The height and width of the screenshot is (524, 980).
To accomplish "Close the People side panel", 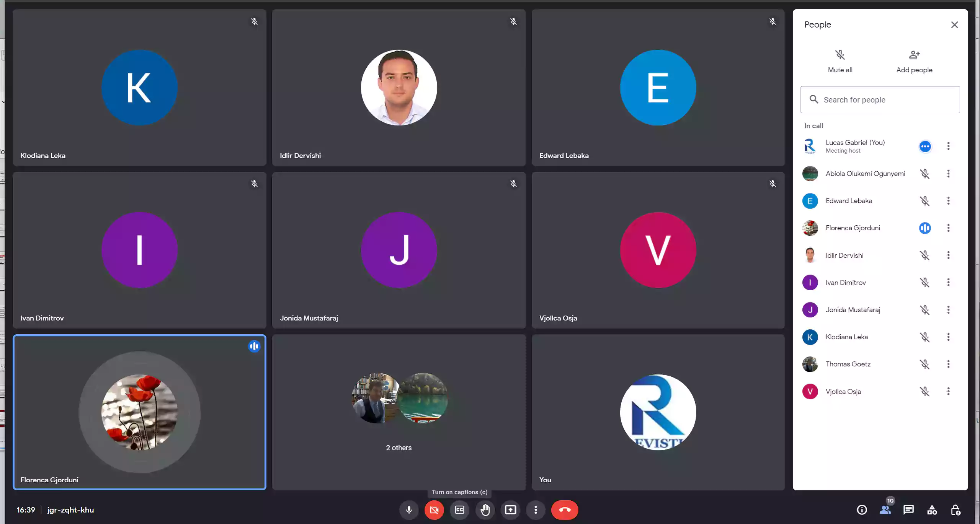I will click(954, 25).
